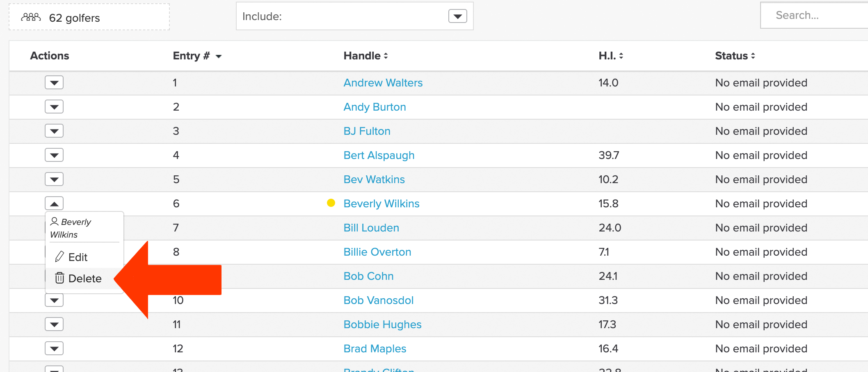Open the Bert Alspaugh golfer link
This screenshot has width=868, height=372.
coord(379,155)
